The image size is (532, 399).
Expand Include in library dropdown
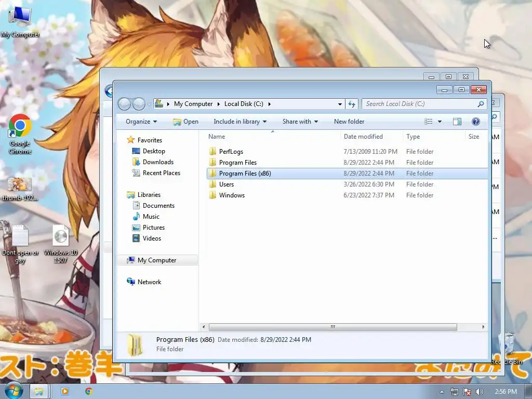pos(240,122)
